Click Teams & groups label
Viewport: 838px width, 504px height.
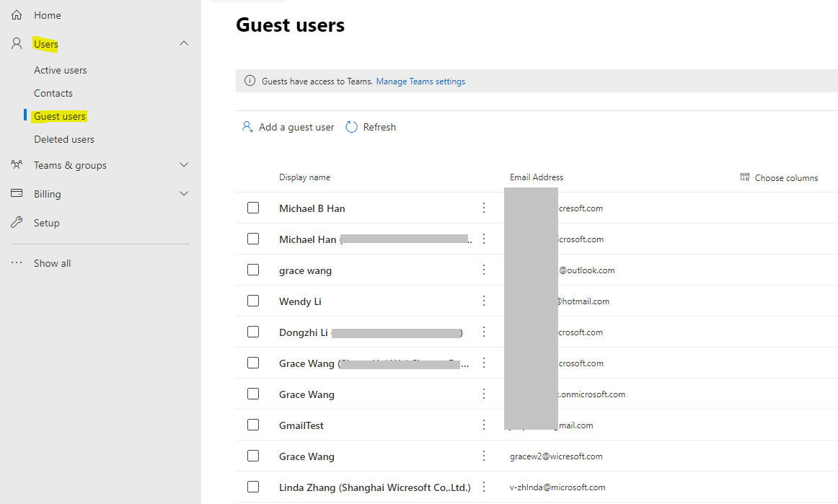(70, 165)
